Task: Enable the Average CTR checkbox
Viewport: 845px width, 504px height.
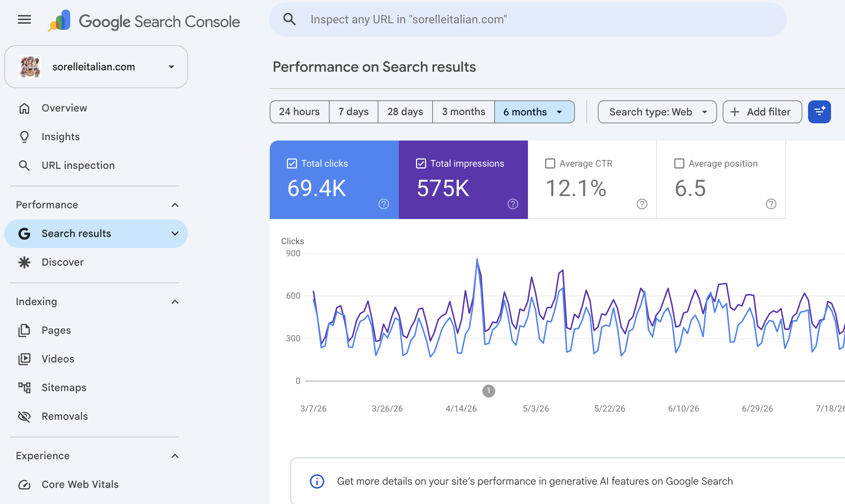Action: [x=550, y=163]
